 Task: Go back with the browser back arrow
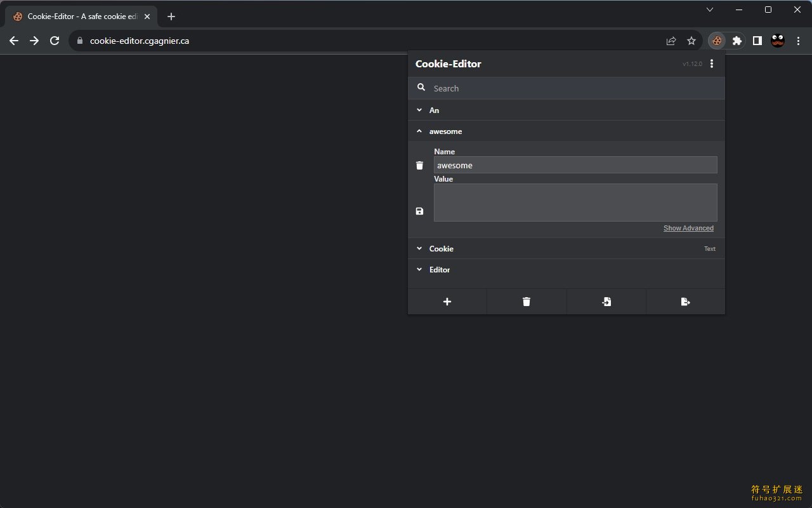(14, 41)
